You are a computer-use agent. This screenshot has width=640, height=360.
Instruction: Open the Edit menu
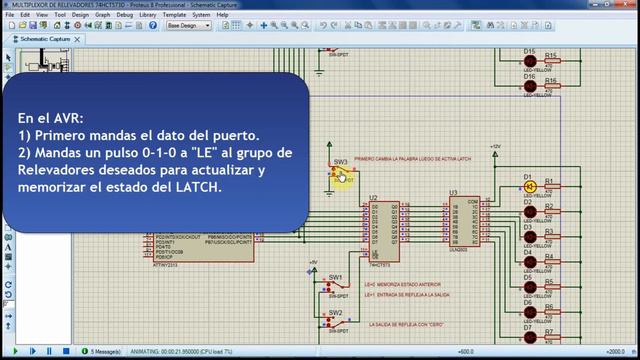pyautogui.click(x=25, y=15)
